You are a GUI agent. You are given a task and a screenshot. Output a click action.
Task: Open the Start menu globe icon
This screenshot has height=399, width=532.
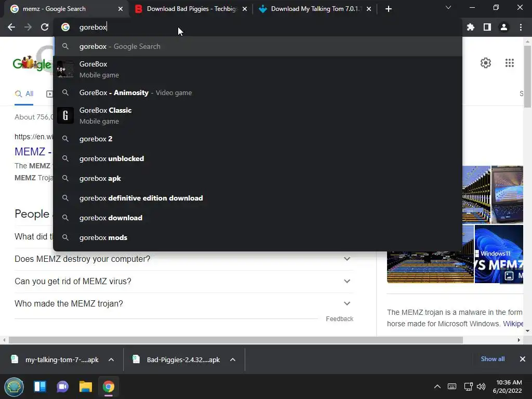pos(14,387)
